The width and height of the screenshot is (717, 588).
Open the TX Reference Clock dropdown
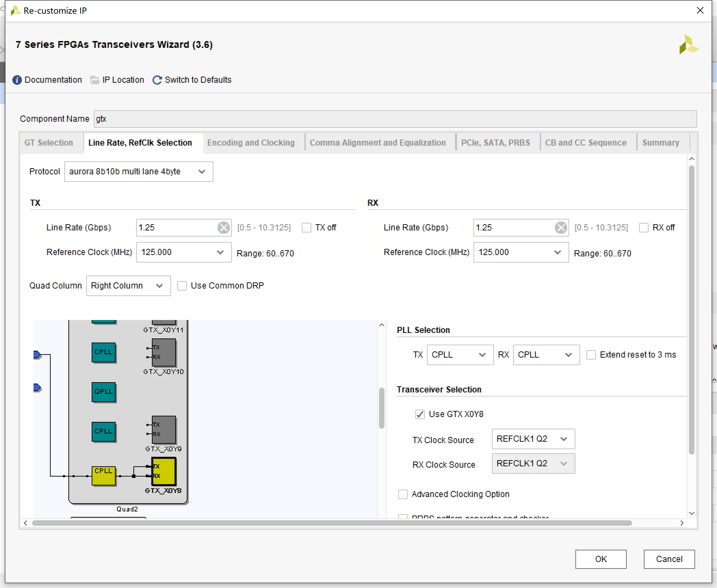(184, 252)
